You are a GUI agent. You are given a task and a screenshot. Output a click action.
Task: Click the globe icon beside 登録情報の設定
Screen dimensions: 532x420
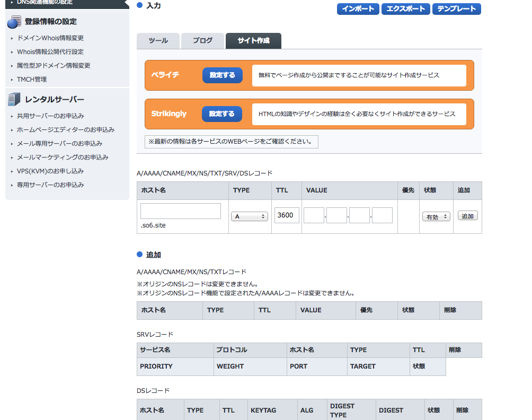pos(14,22)
